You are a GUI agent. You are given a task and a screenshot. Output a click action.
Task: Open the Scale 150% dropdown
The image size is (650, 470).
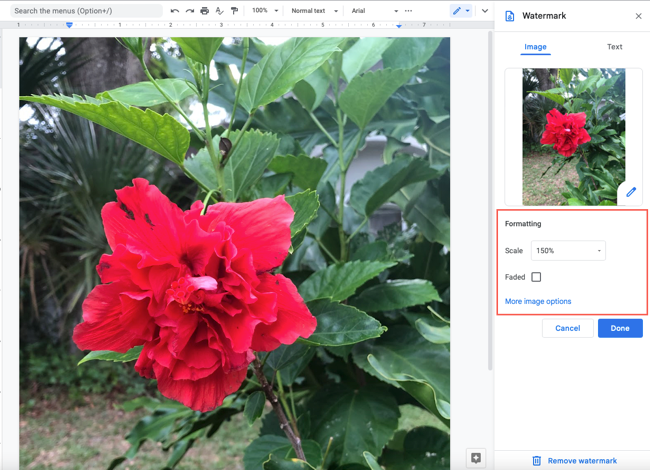coord(568,251)
